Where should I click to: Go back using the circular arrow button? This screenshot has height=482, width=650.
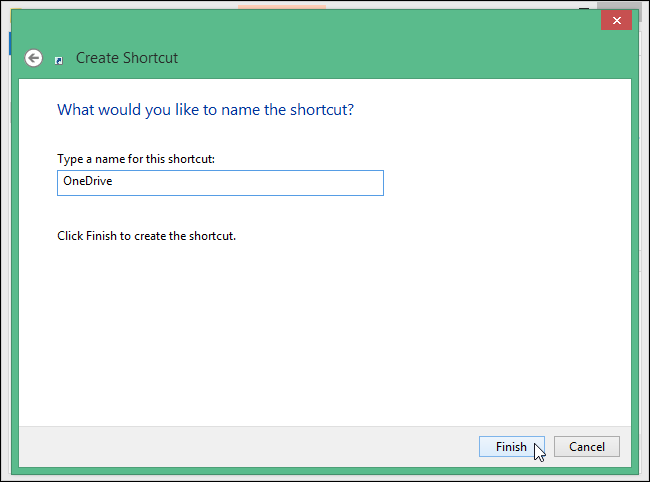point(33,58)
